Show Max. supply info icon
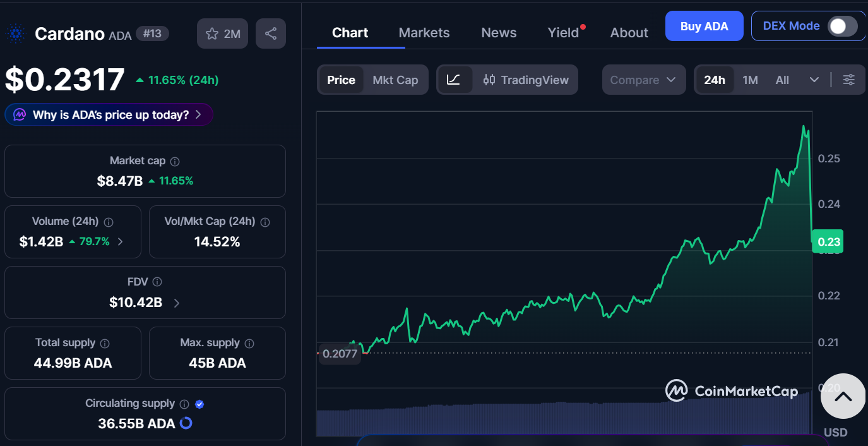Image resolution: width=868 pixels, height=446 pixels. tap(249, 344)
